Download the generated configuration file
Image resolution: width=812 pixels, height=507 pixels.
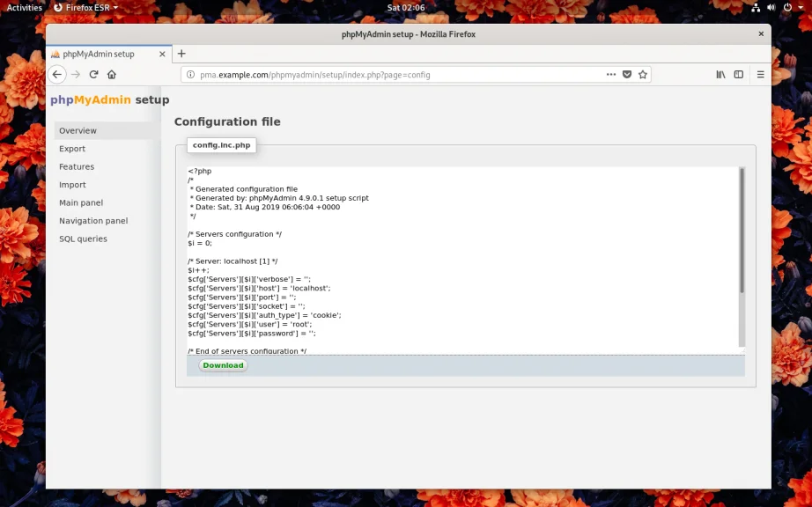click(223, 365)
